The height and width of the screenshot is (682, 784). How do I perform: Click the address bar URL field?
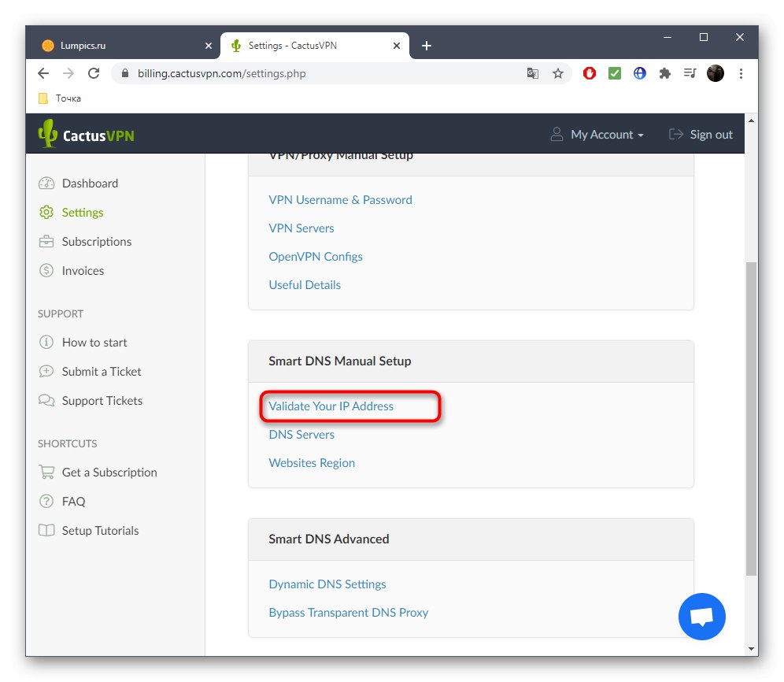click(315, 73)
